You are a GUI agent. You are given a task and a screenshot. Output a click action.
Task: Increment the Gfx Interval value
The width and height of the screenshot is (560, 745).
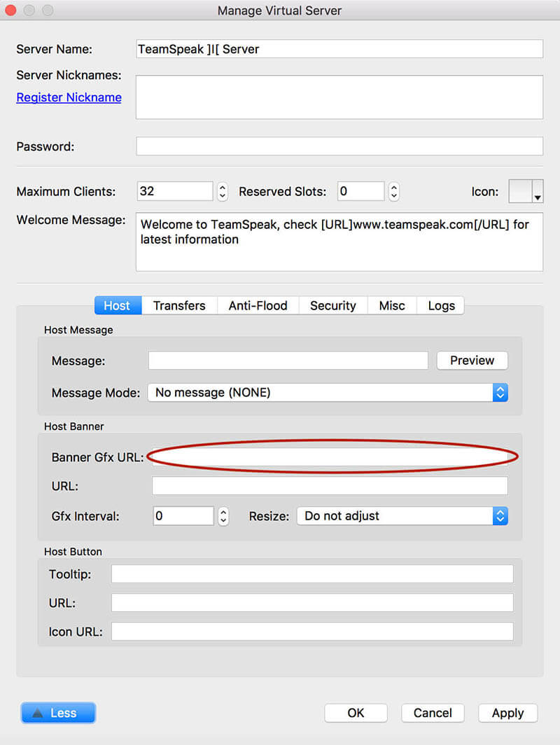[223, 512]
